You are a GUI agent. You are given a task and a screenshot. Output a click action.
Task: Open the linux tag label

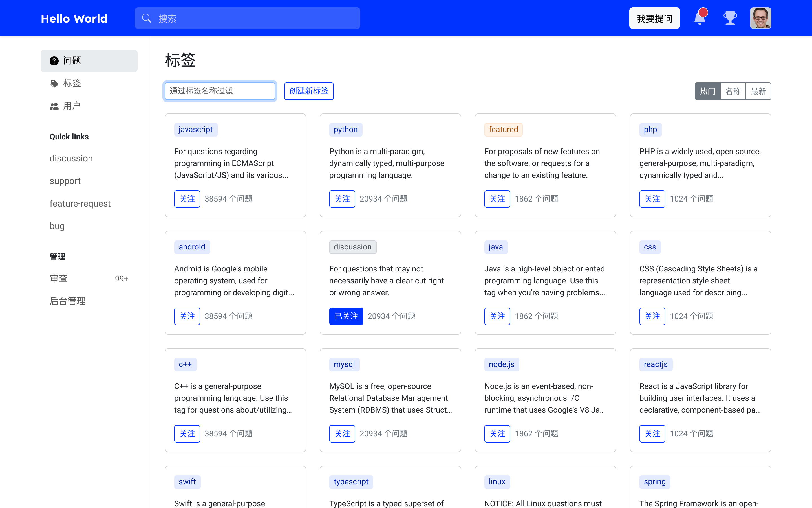click(497, 482)
